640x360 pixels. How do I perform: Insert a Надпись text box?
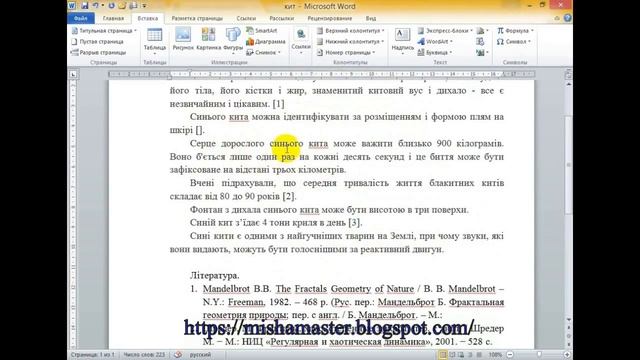[x=402, y=41]
